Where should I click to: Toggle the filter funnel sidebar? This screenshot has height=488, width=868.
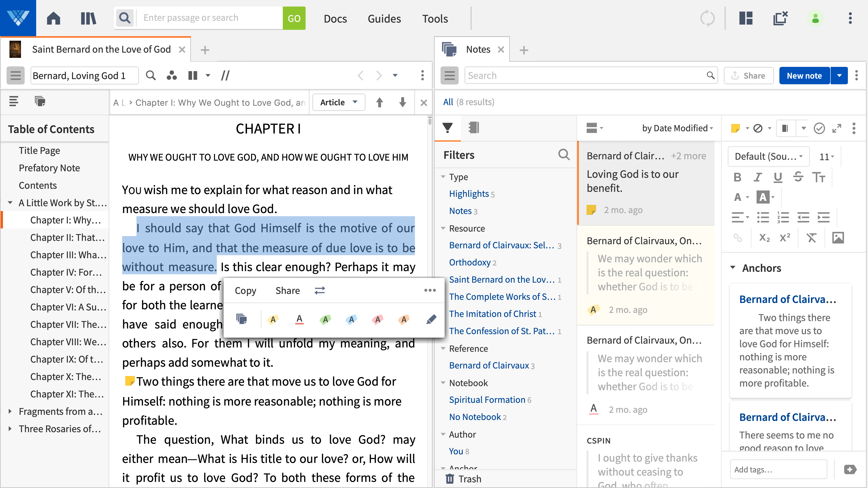click(x=447, y=128)
